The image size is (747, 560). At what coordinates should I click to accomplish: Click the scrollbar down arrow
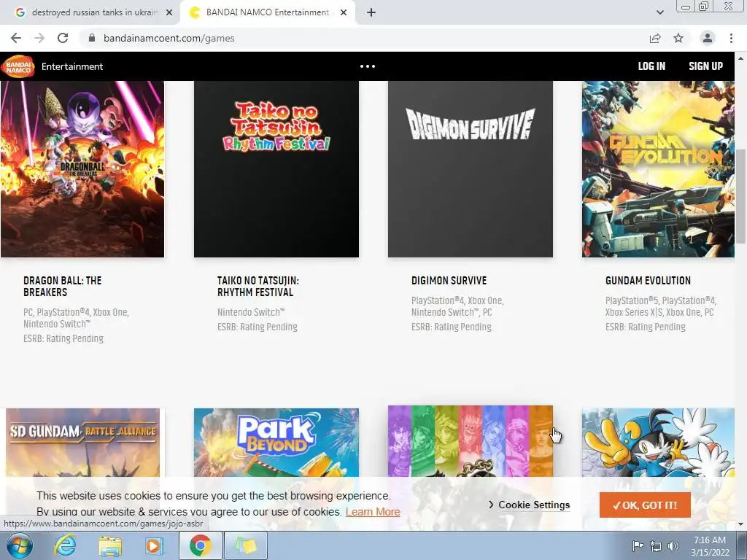point(740,524)
